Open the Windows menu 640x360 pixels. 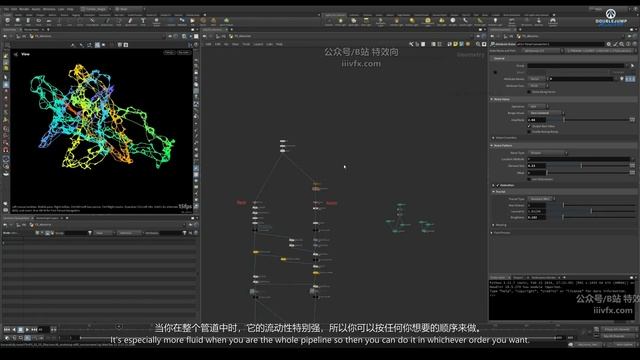49,9
